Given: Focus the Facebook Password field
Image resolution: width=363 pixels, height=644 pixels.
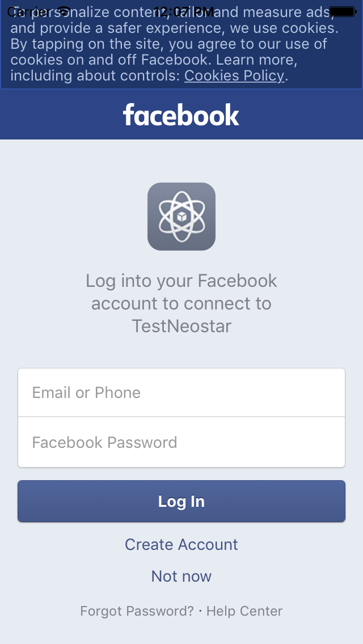Looking at the screenshot, I should [181, 442].
